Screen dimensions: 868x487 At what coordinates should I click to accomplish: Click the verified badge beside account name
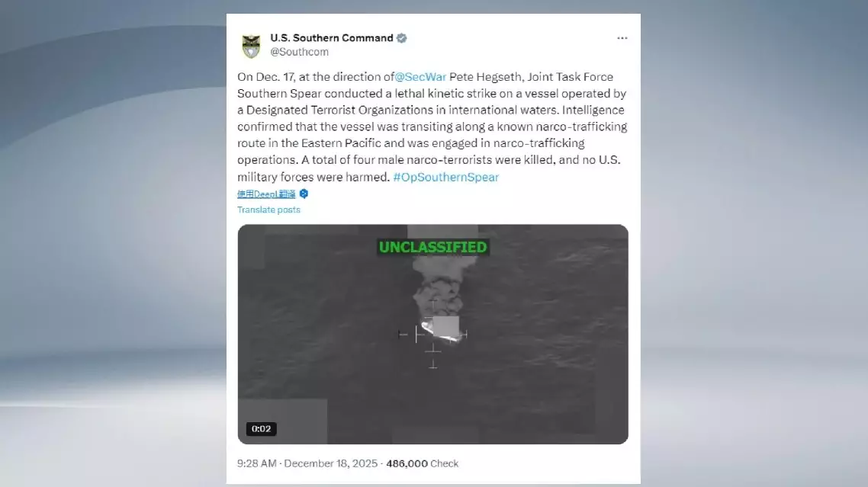(402, 37)
